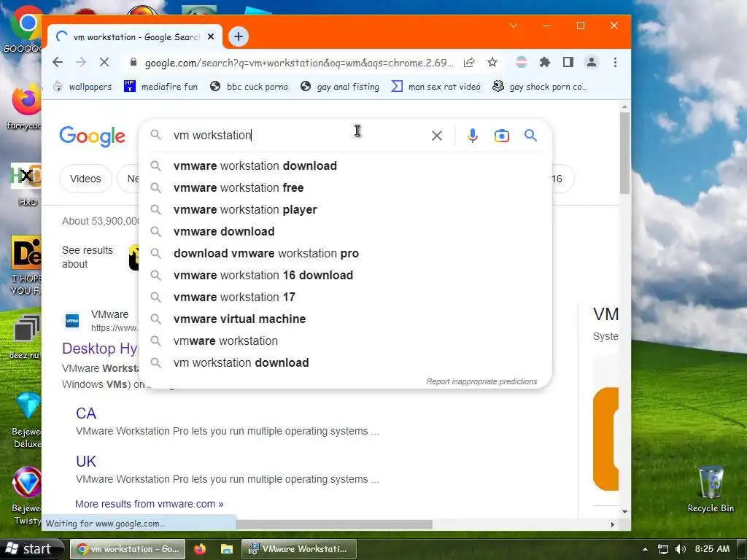Select suggestion vmware workstation free
This screenshot has height=560, width=747.
point(345,187)
